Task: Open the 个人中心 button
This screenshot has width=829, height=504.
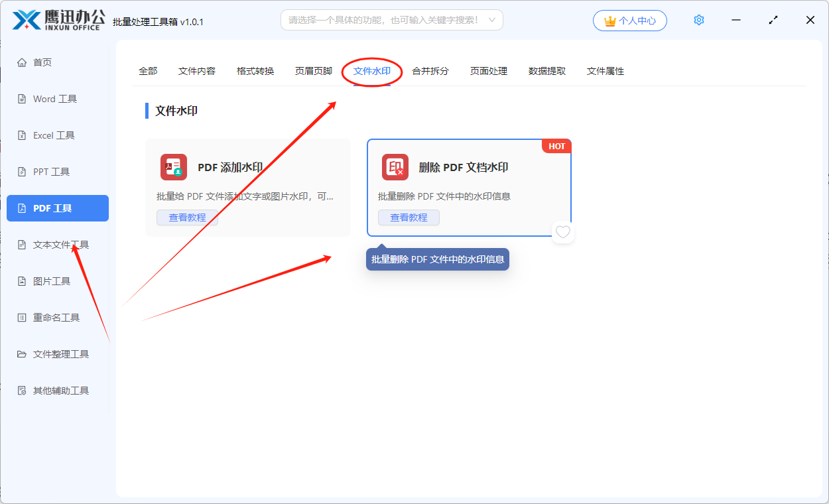Action: [x=630, y=21]
